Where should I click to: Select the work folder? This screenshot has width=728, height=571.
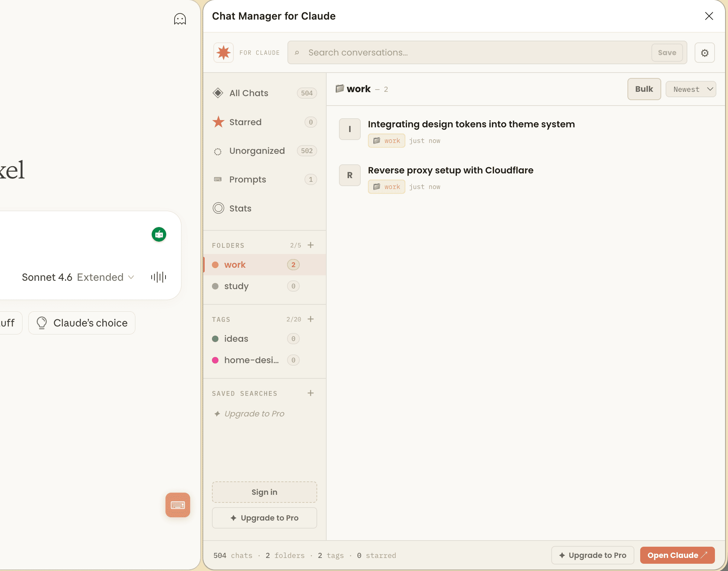point(265,265)
